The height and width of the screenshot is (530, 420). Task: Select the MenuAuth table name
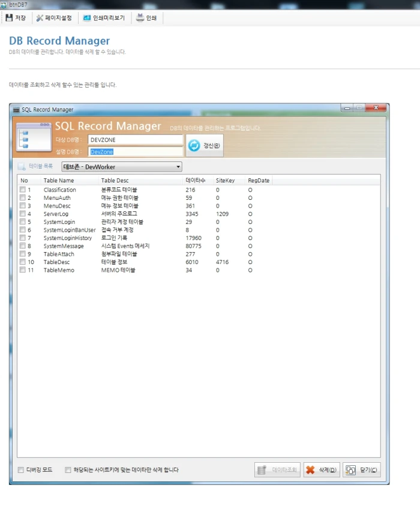tap(57, 197)
